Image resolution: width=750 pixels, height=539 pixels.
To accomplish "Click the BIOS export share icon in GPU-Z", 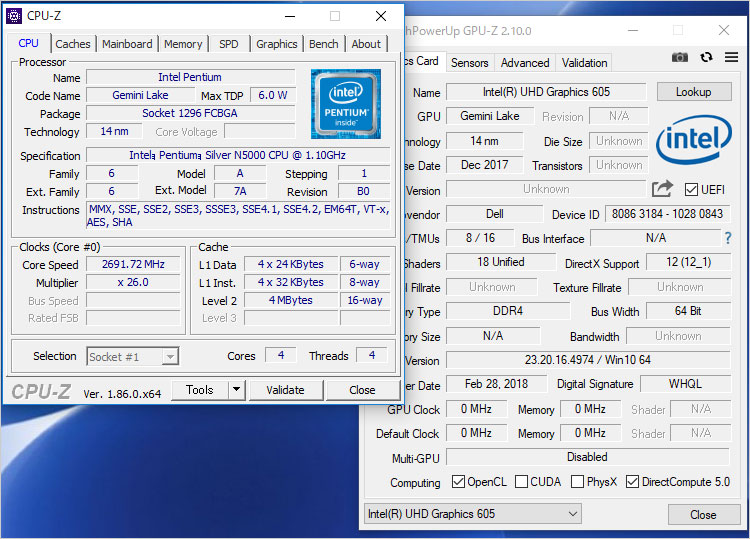I will click(662, 189).
